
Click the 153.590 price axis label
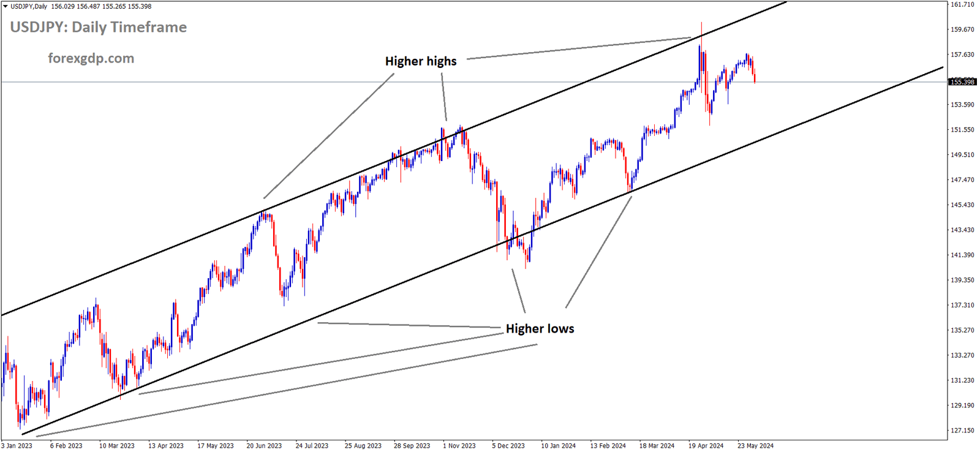pos(962,105)
